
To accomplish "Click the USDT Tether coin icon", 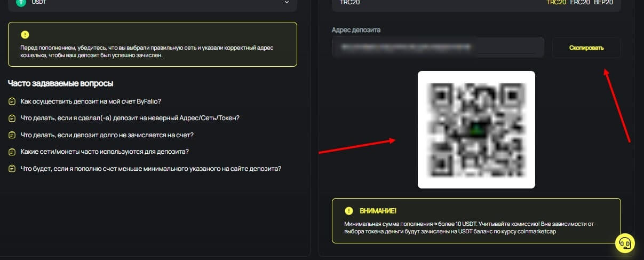I will [21, 3].
